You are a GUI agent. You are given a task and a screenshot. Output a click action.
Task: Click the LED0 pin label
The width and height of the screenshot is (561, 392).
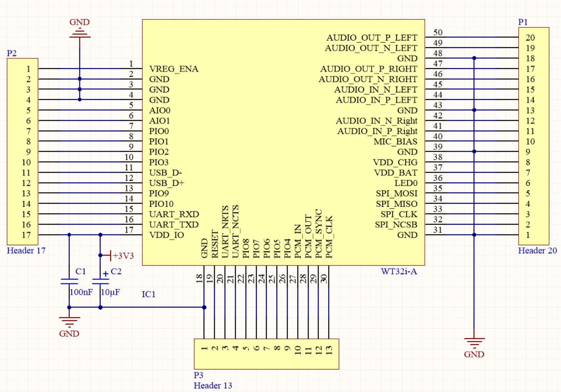(406, 183)
